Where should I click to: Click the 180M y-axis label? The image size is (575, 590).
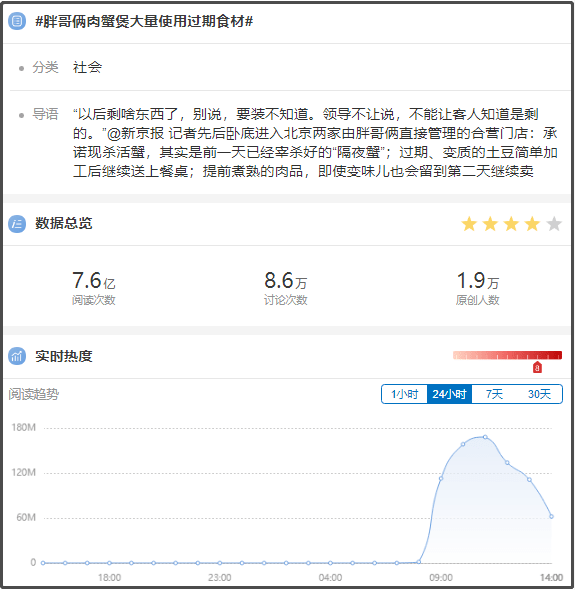coord(23,427)
